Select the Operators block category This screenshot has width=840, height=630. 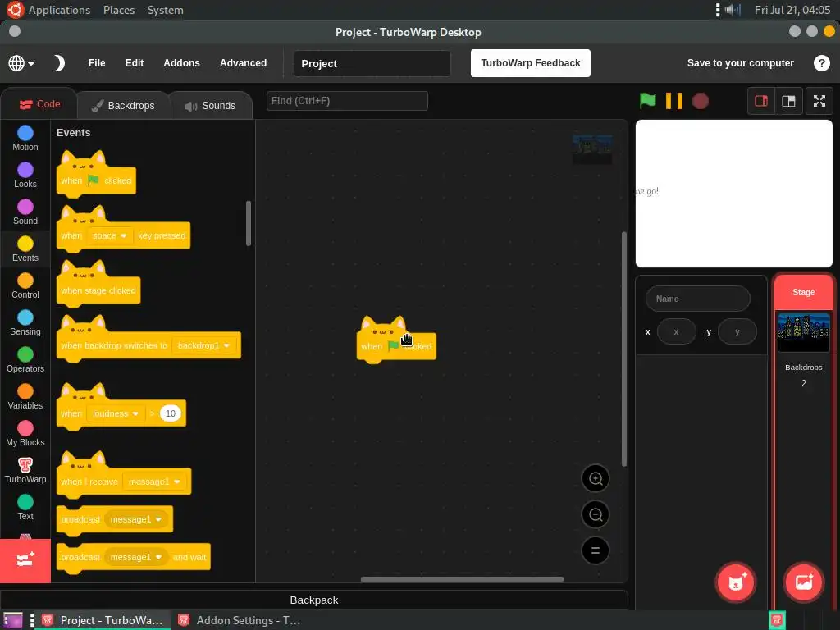[x=25, y=360]
